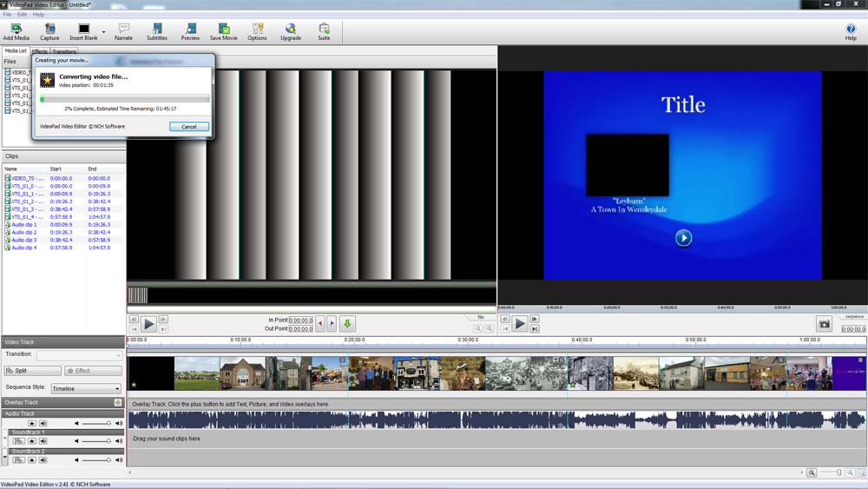The image size is (868, 489).
Task: Switch to the Effects tab
Action: (x=39, y=51)
